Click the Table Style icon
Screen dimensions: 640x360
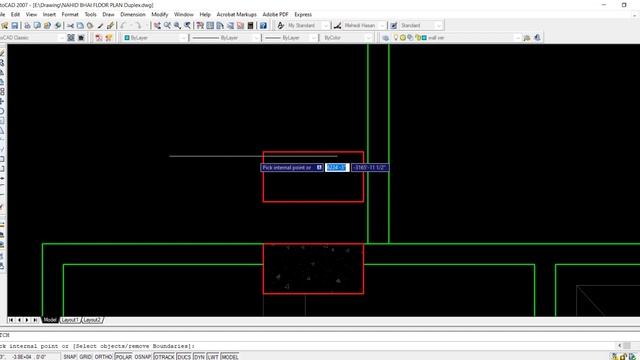click(x=393, y=25)
